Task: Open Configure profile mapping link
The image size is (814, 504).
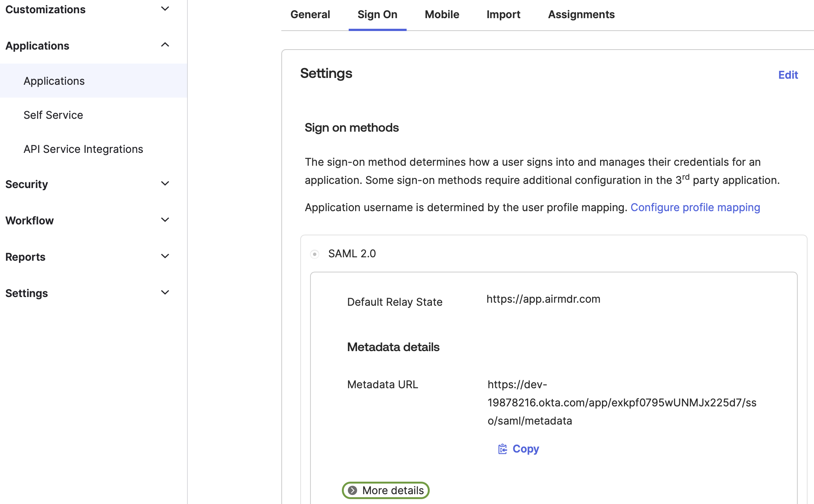Action: point(695,207)
